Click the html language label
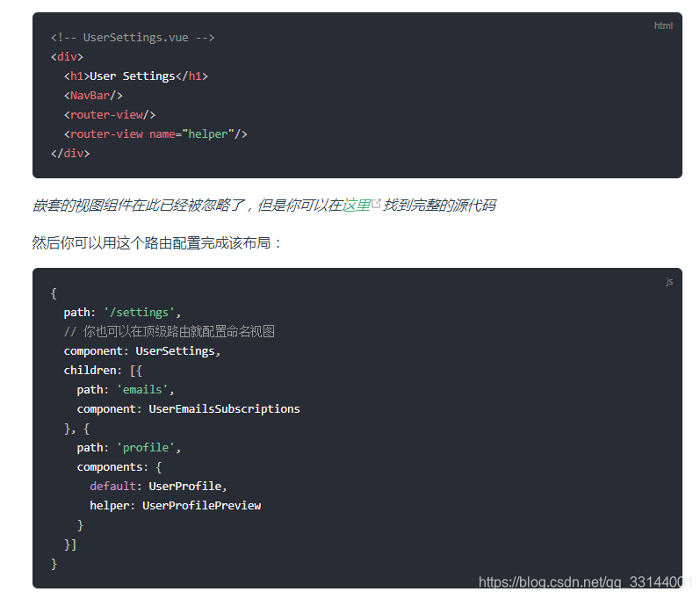This screenshot has height=599, width=700. coord(663,25)
